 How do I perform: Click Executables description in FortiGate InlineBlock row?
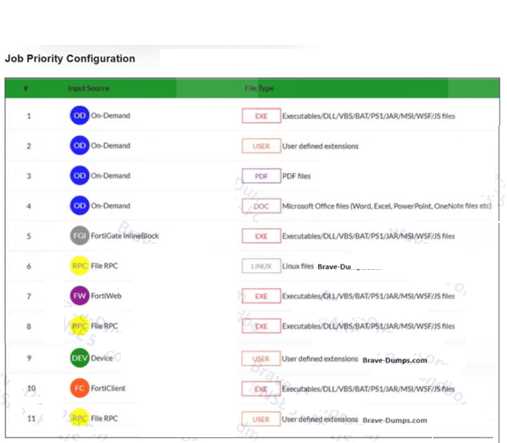coord(369,236)
